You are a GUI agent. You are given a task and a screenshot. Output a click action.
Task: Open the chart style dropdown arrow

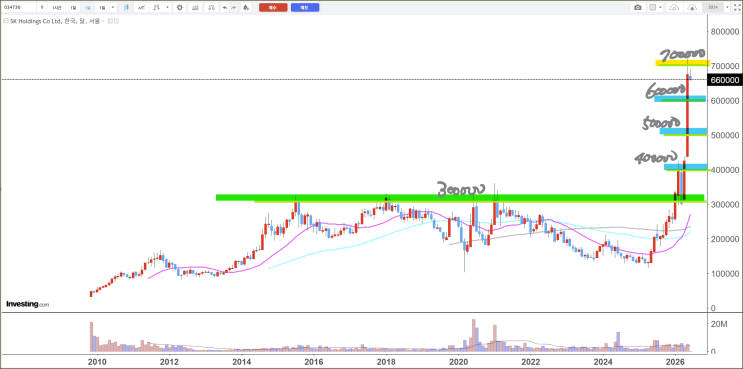(x=167, y=7)
